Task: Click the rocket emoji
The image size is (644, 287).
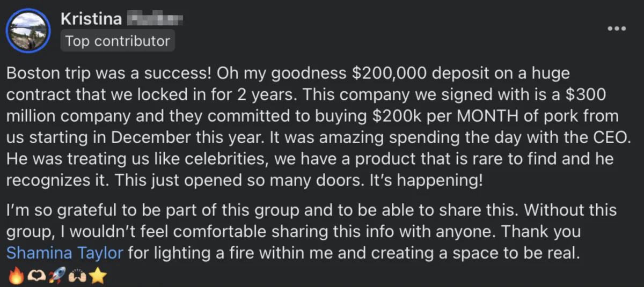Action: (x=56, y=276)
